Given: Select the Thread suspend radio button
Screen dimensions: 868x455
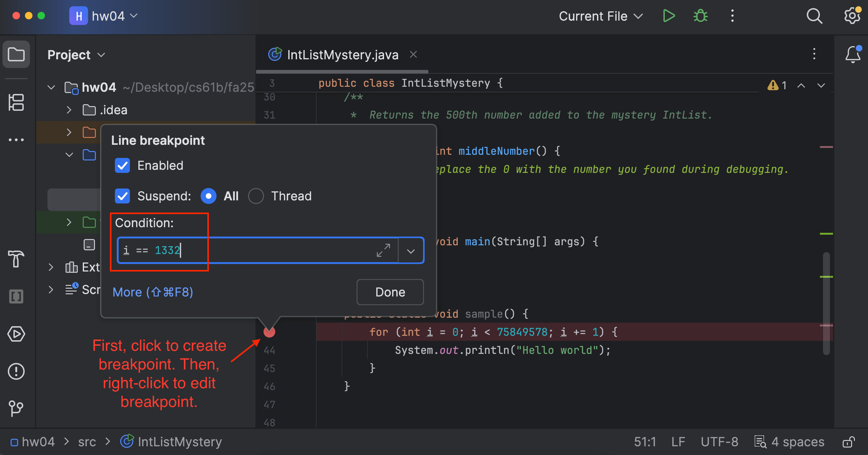Looking at the screenshot, I should pyautogui.click(x=256, y=196).
